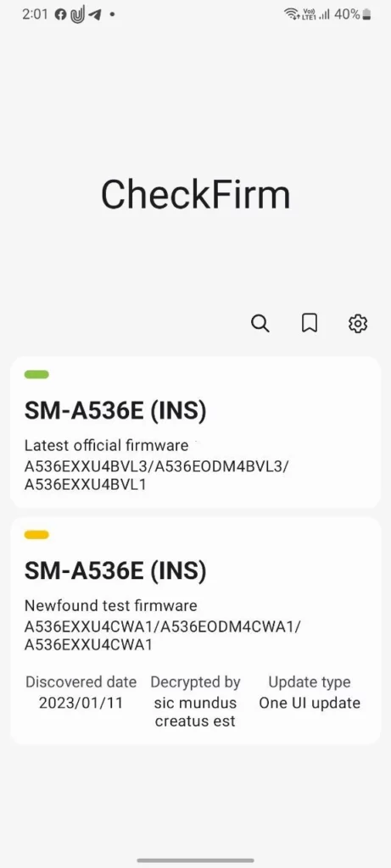Viewport: 391px width, 868px height.
Task: Open the Latest official firmware card
Action: tap(195, 432)
